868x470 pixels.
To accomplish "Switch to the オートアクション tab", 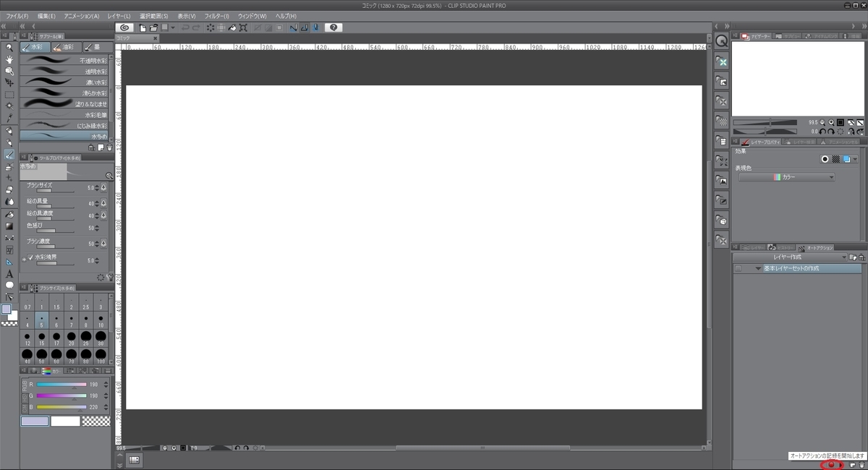I will tap(816, 247).
